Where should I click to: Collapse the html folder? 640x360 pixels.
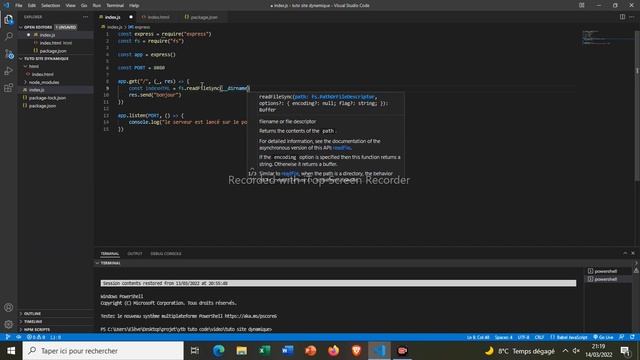26,66
